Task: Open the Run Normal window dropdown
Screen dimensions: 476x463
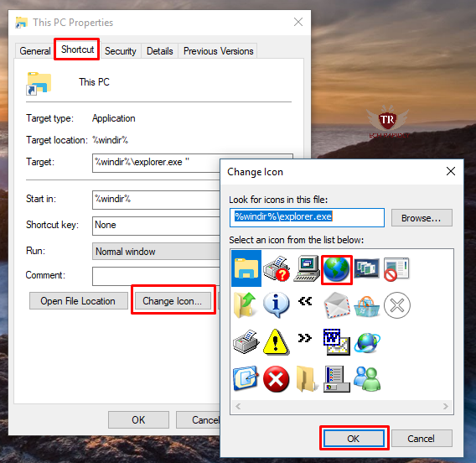Action: tap(156, 252)
